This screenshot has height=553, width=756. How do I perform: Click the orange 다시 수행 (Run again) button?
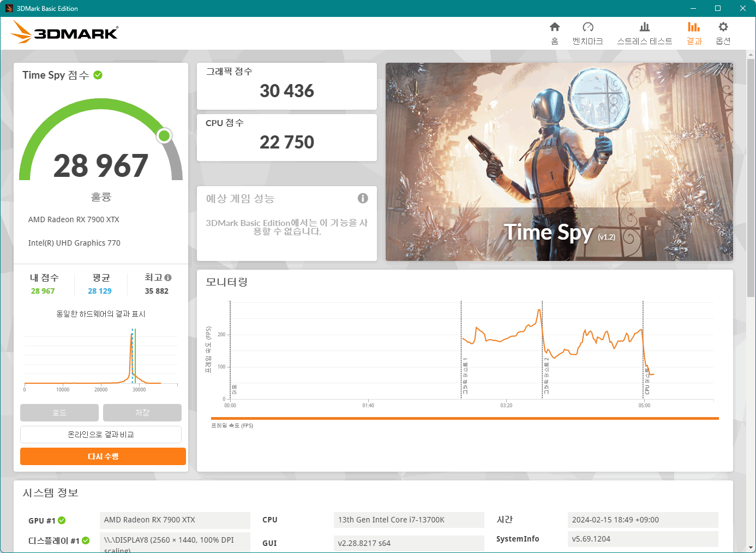coord(103,456)
